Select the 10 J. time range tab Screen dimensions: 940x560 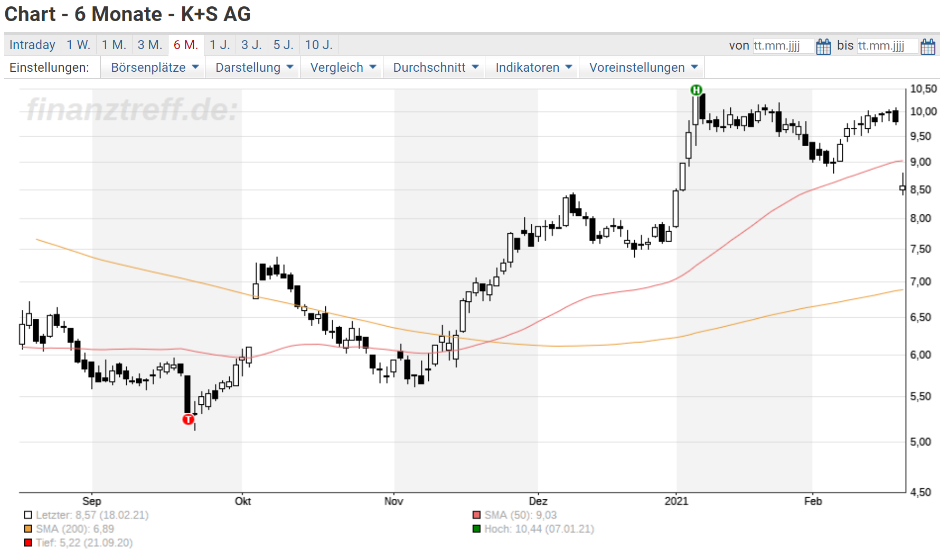point(319,45)
